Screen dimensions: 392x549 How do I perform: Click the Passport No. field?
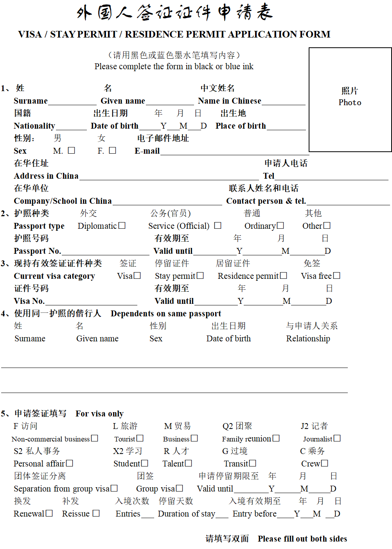(x=105, y=252)
